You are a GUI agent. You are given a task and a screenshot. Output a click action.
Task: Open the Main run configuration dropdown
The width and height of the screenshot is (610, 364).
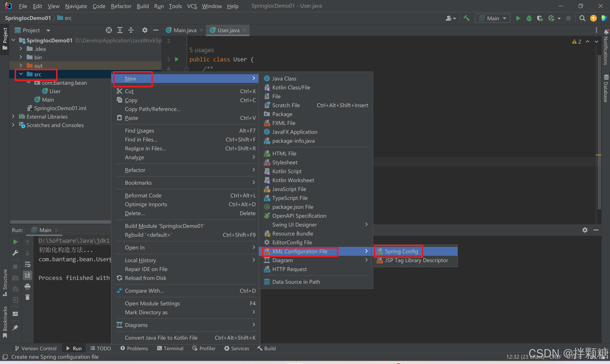pos(492,18)
